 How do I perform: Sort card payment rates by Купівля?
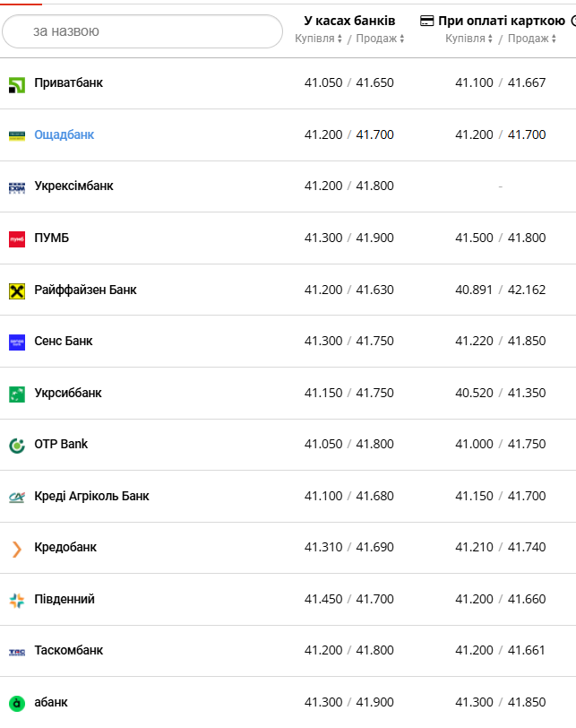click(469, 39)
